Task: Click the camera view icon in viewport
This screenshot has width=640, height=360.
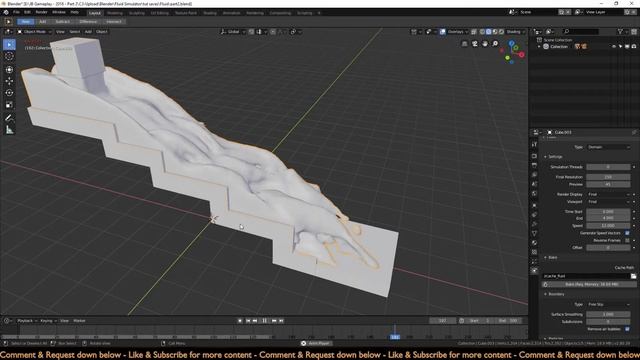Action: coord(475,44)
